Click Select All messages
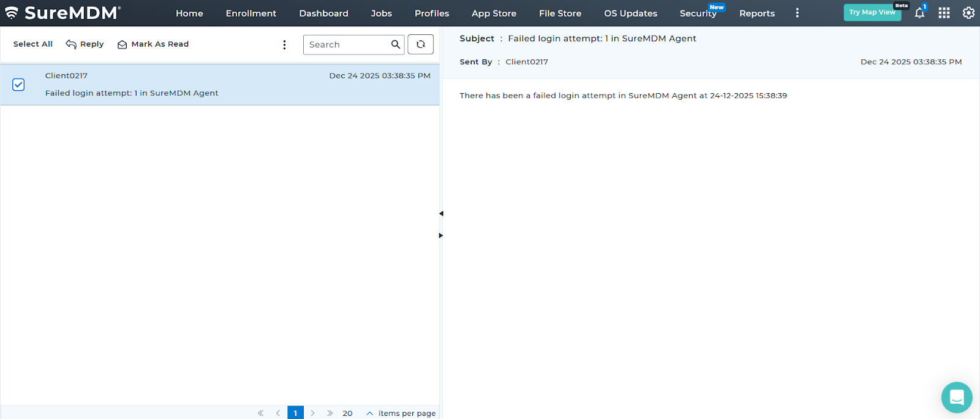The width and height of the screenshot is (980, 419). [33, 44]
